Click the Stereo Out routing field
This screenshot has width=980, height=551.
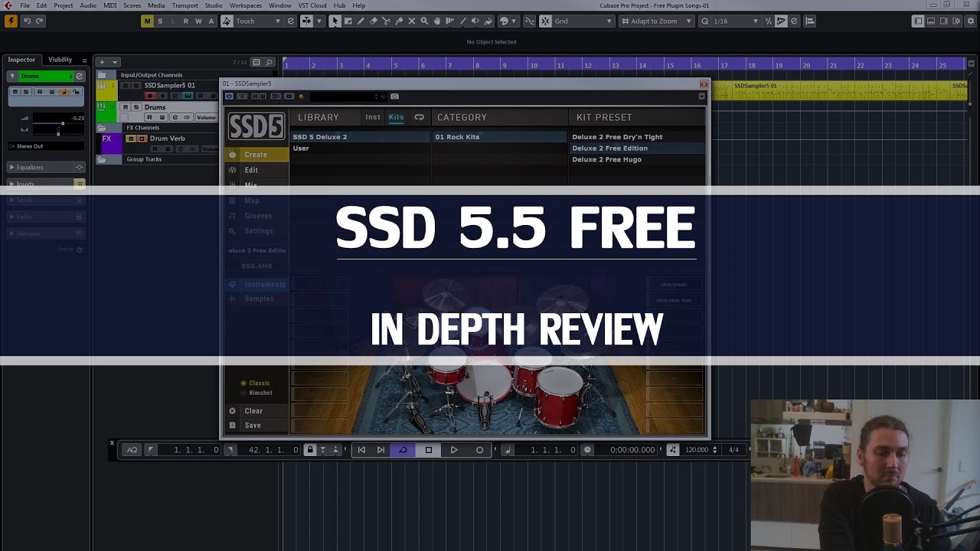(46, 146)
